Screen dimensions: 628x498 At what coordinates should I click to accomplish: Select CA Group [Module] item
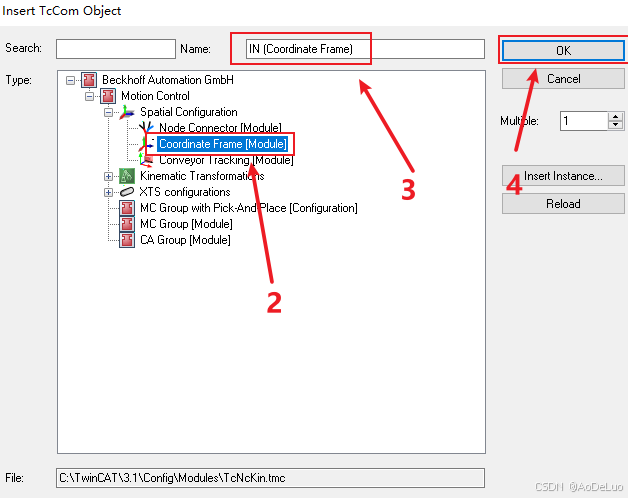click(x=185, y=240)
